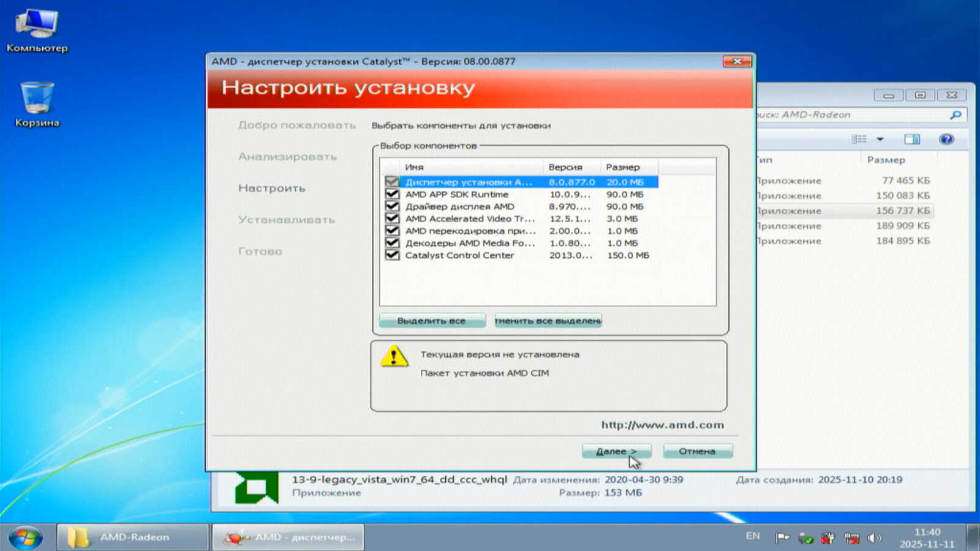Uncheck the Catalyst Control Center checkbox

tap(392, 255)
